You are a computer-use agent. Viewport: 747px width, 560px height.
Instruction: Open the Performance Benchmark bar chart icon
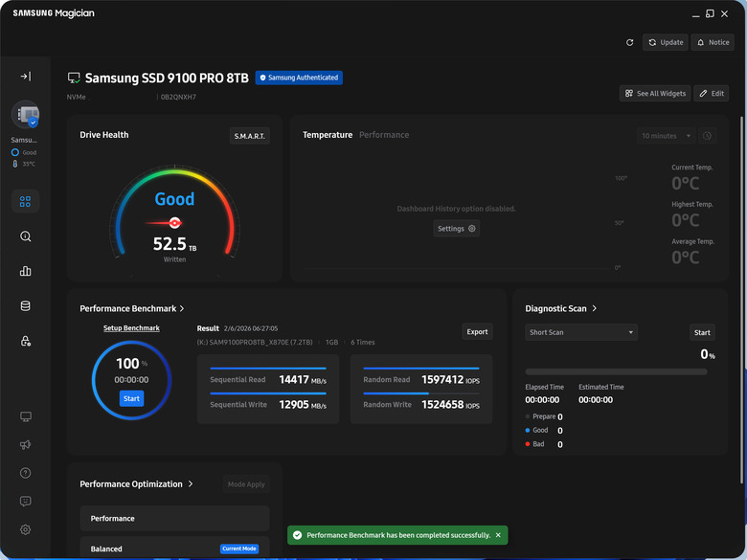pyautogui.click(x=25, y=271)
